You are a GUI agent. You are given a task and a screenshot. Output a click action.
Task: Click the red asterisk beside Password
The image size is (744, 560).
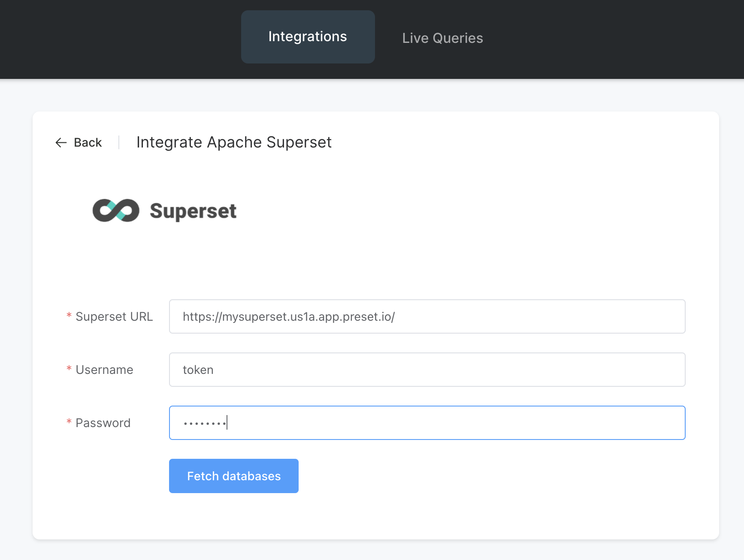(x=69, y=423)
